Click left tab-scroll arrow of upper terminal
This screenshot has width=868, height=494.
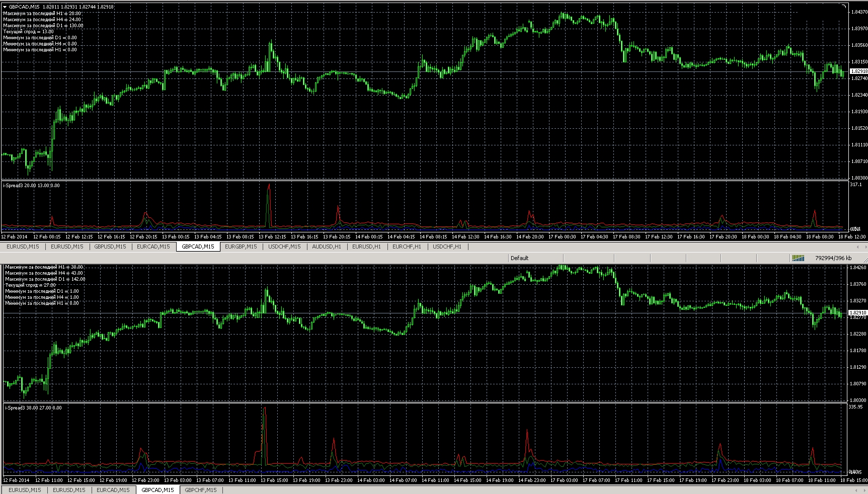857,246
